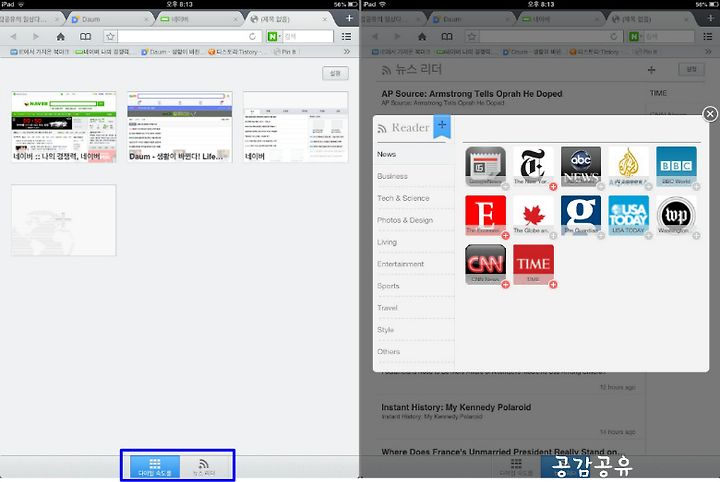
Task: Toggle gray badge on Al Jazeera tile
Action: click(x=649, y=187)
